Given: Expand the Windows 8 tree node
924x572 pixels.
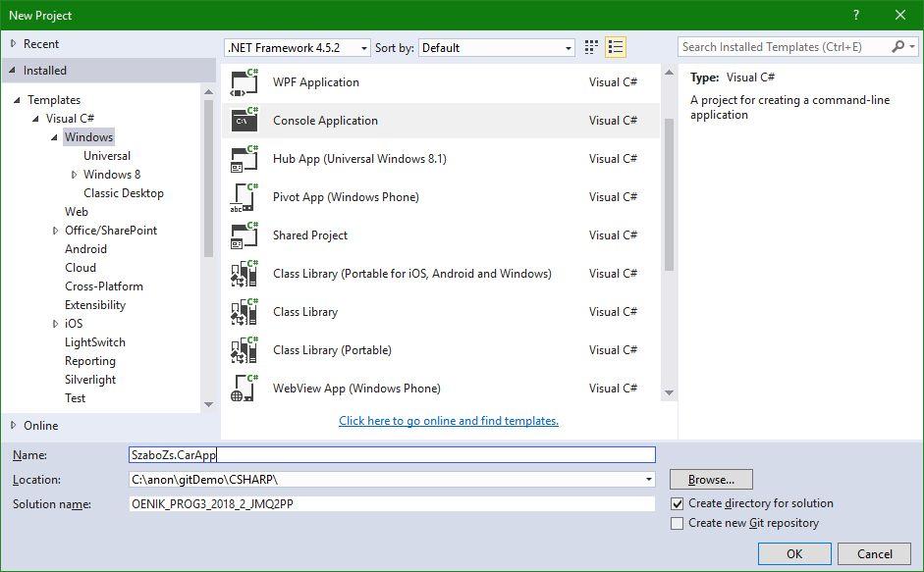Looking at the screenshot, I should [x=75, y=175].
